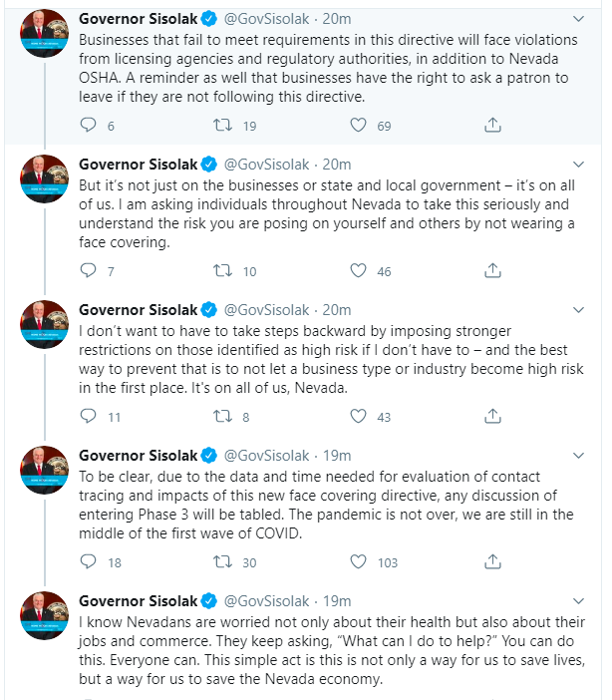Viewport: 612px width, 700px height.
Task: Retweet the Phase 3 tabled tweet
Action: (x=226, y=561)
